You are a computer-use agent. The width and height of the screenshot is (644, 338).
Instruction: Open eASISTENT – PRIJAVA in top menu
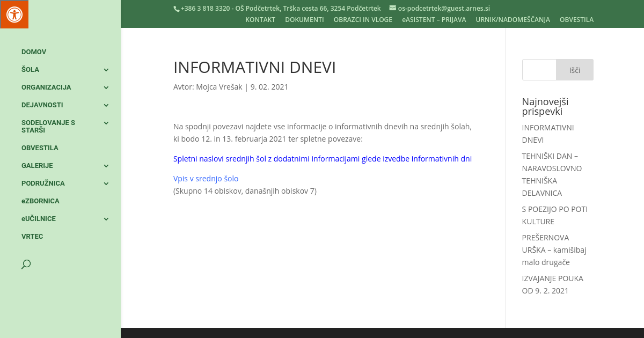click(434, 20)
